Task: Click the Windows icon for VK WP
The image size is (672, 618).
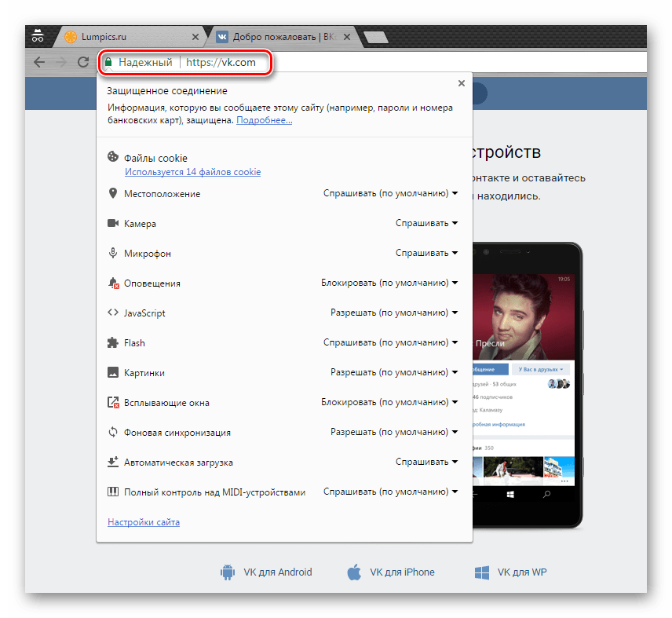Action: 481,572
